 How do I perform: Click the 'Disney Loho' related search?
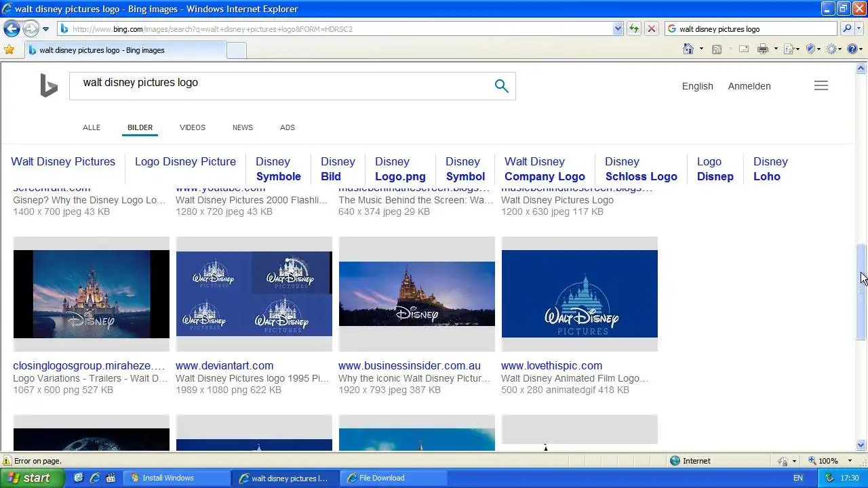pyautogui.click(x=770, y=169)
